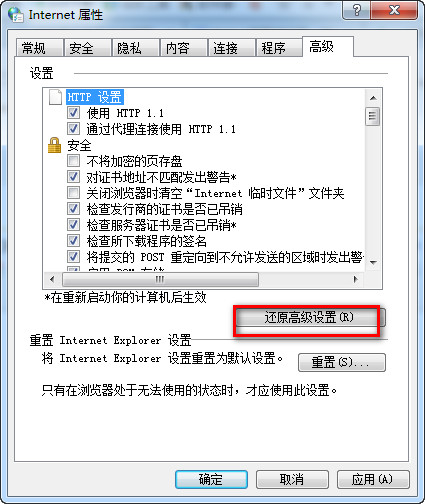
Task: Click the horizontal scrollbar right arrow
Action: [x=356, y=279]
